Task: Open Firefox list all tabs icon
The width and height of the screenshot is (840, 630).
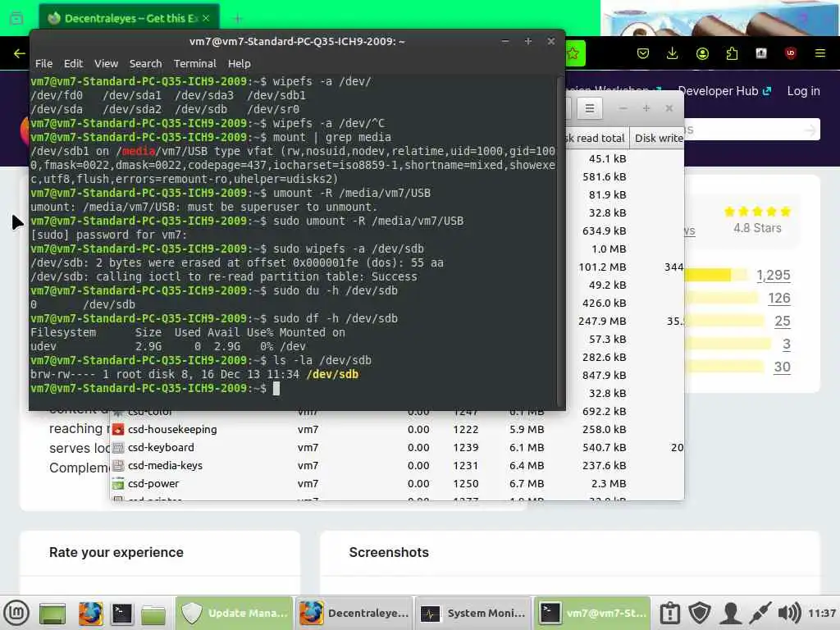Action: [x=16, y=18]
